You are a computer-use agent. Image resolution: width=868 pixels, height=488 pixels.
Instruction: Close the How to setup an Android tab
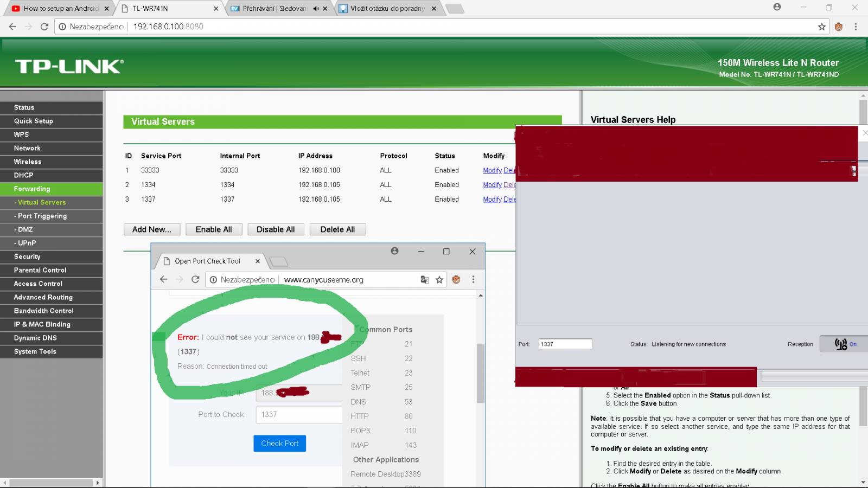tap(106, 9)
